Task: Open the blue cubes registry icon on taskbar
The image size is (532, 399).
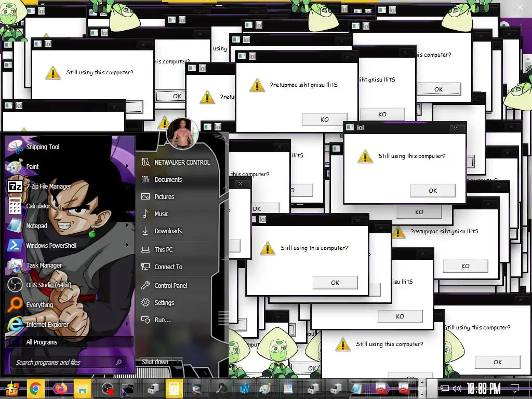Action: pos(244,389)
